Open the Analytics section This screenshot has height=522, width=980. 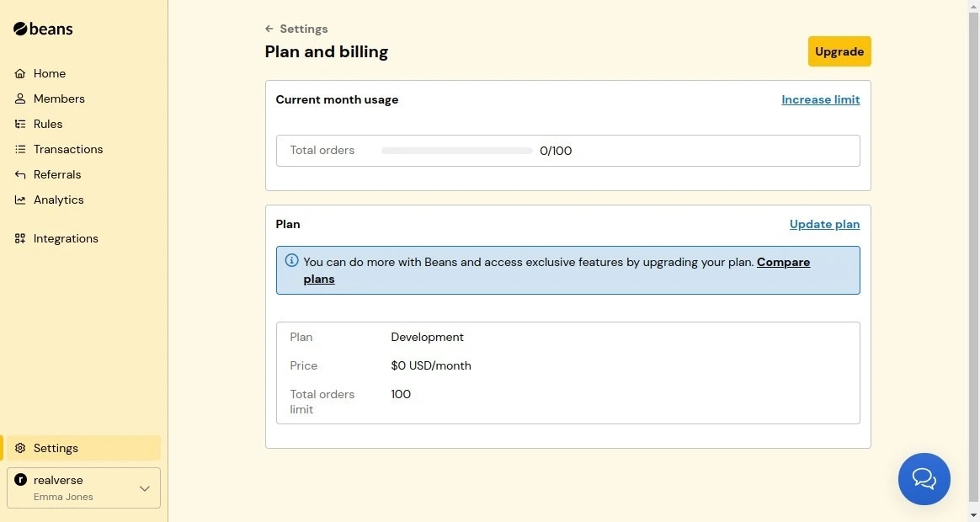(58, 200)
